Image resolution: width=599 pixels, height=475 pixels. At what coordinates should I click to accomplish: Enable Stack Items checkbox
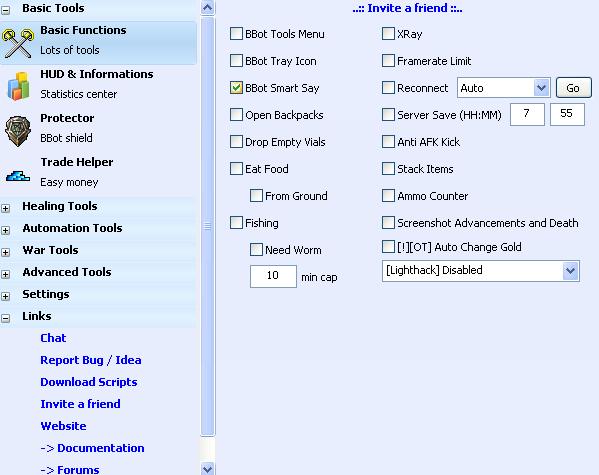(x=388, y=168)
